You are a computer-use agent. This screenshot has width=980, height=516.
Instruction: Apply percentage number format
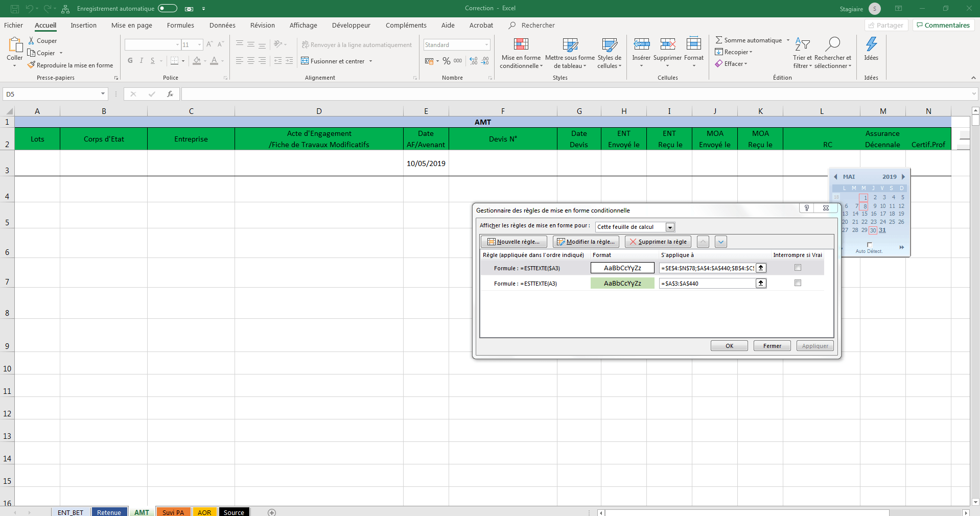click(x=447, y=61)
